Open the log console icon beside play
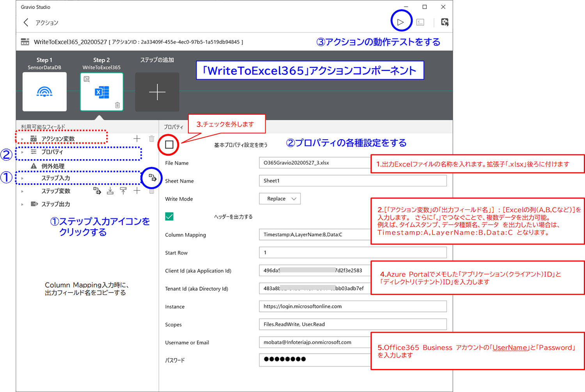Screen dimensions: 585x392 pyautogui.click(x=420, y=22)
